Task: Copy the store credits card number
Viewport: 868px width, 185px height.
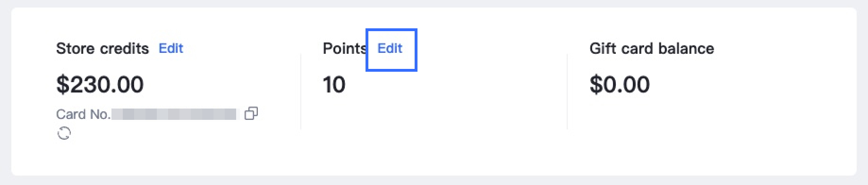Action: (x=251, y=114)
